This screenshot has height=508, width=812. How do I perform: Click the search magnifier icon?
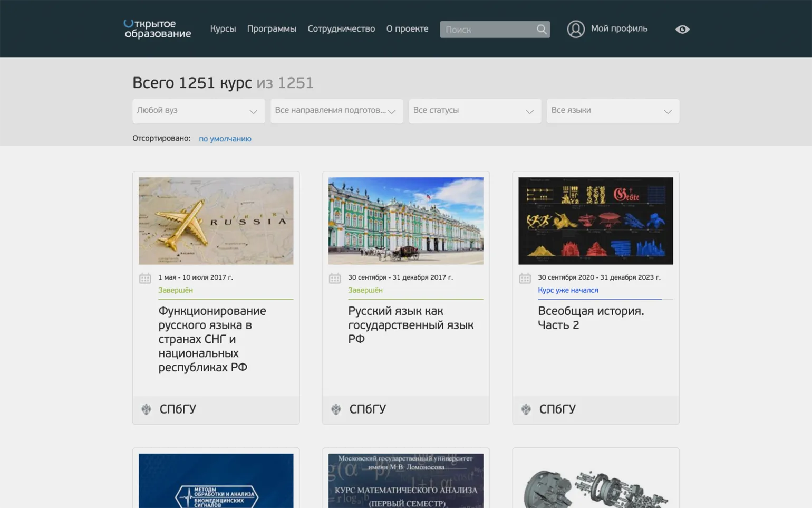[x=541, y=30]
